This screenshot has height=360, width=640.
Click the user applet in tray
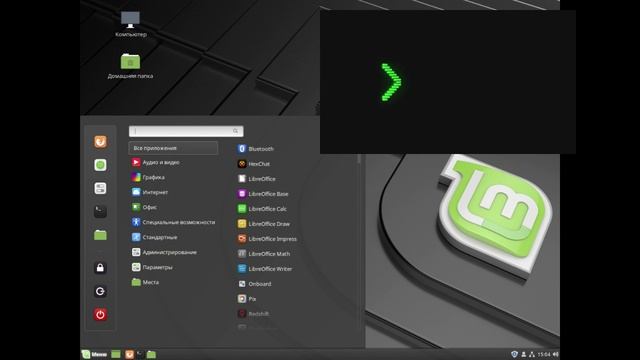[x=524, y=354]
